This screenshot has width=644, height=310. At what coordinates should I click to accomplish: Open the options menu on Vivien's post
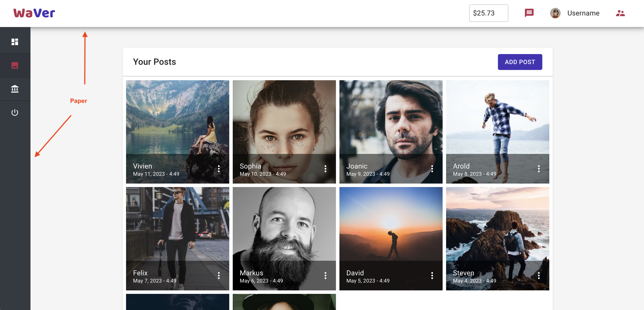(x=218, y=169)
